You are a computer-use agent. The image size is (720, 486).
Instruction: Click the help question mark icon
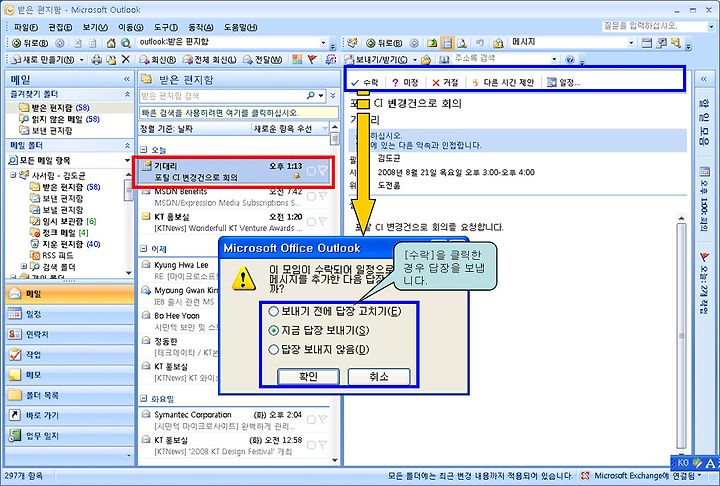click(x=570, y=59)
